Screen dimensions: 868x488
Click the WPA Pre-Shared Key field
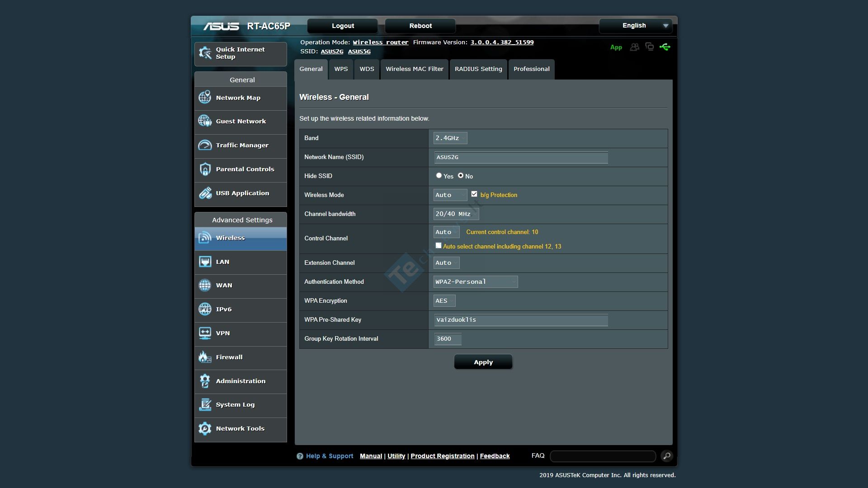[x=520, y=320]
